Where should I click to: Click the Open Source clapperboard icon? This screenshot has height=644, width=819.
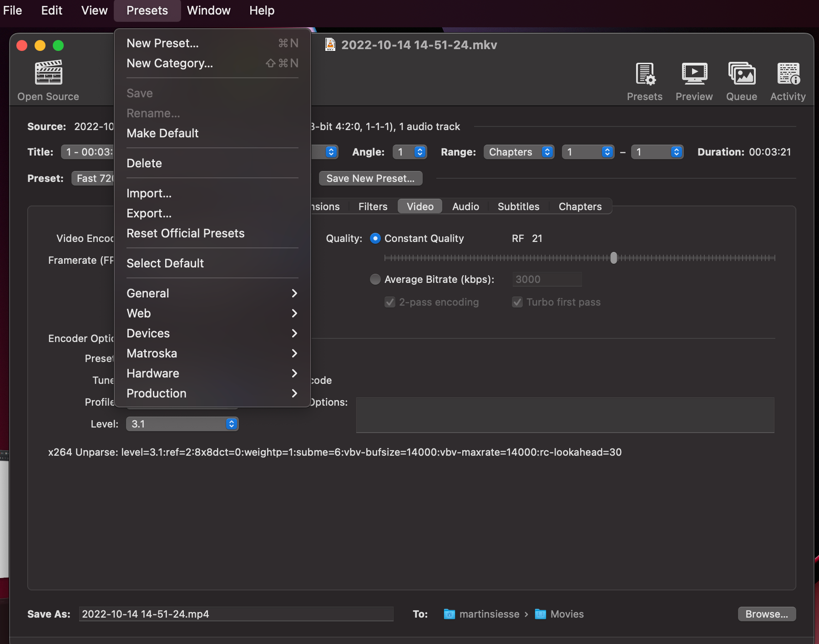point(49,73)
